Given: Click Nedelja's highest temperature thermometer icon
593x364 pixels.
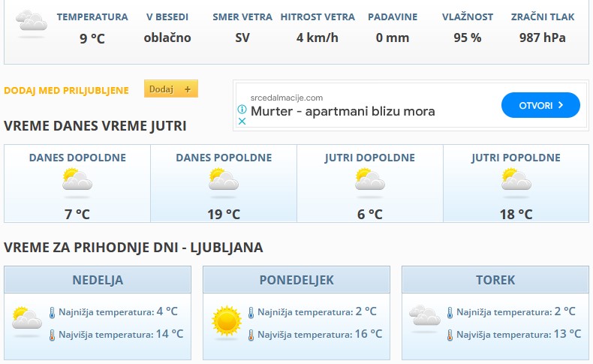Looking at the screenshot, I should pos(52,335).
